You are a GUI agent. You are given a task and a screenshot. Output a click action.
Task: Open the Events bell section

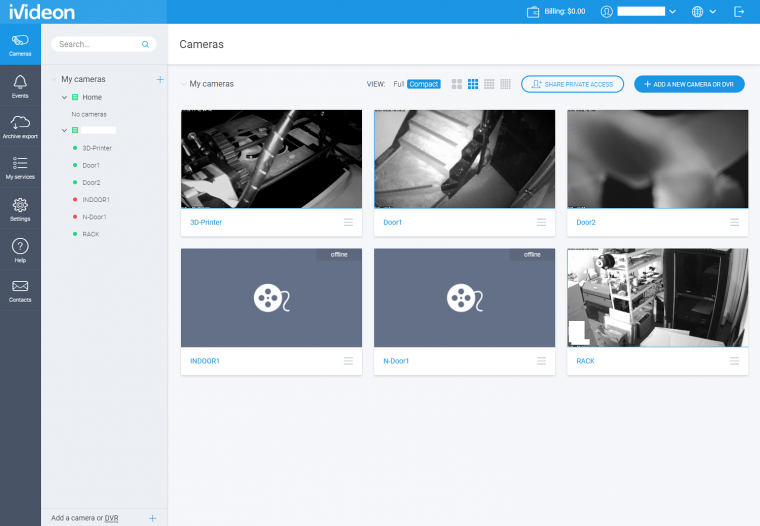(20, 86)
